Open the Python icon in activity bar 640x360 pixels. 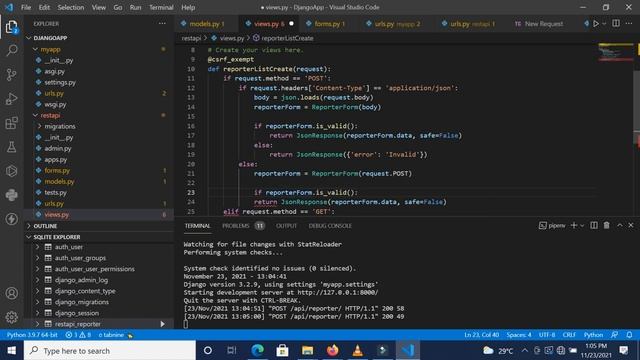[11, 195]
